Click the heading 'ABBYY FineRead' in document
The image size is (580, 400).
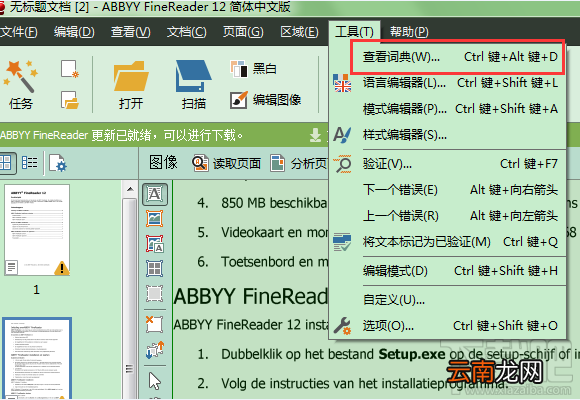coord(251,296)
